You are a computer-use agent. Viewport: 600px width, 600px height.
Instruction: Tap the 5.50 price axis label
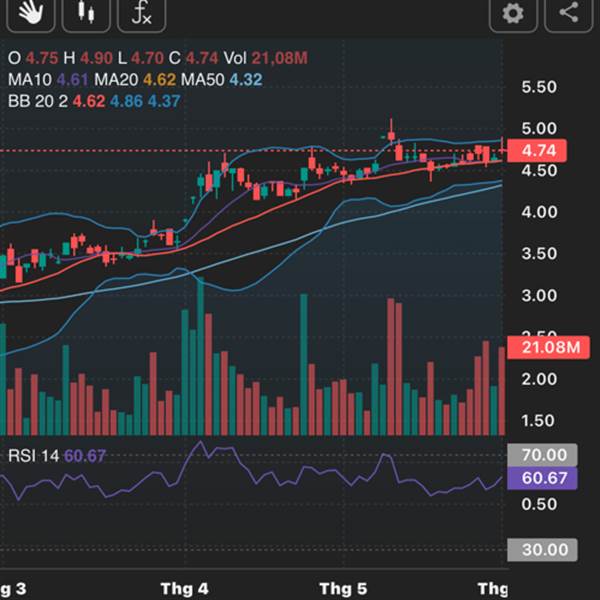tap(539, 87)
